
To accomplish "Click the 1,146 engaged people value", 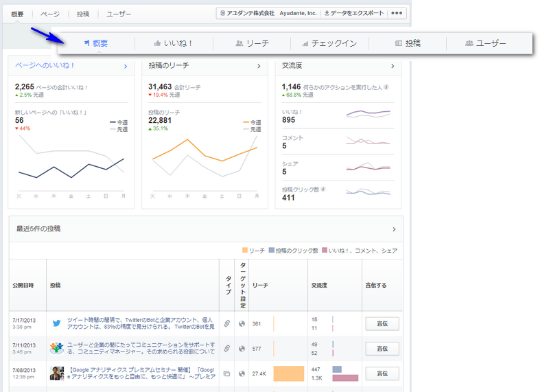I will click(291, 87).
